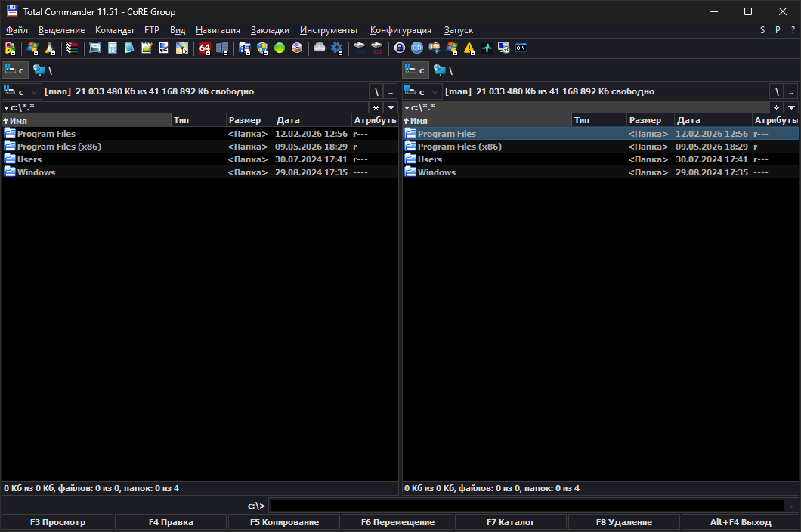Open the Конфигурация menu
The height and width of the screenshot is (532, 801).
[x=400, y=30]
